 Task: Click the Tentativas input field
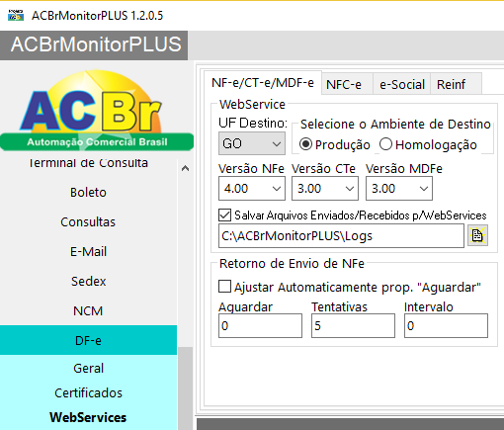(x=353, y=325)
